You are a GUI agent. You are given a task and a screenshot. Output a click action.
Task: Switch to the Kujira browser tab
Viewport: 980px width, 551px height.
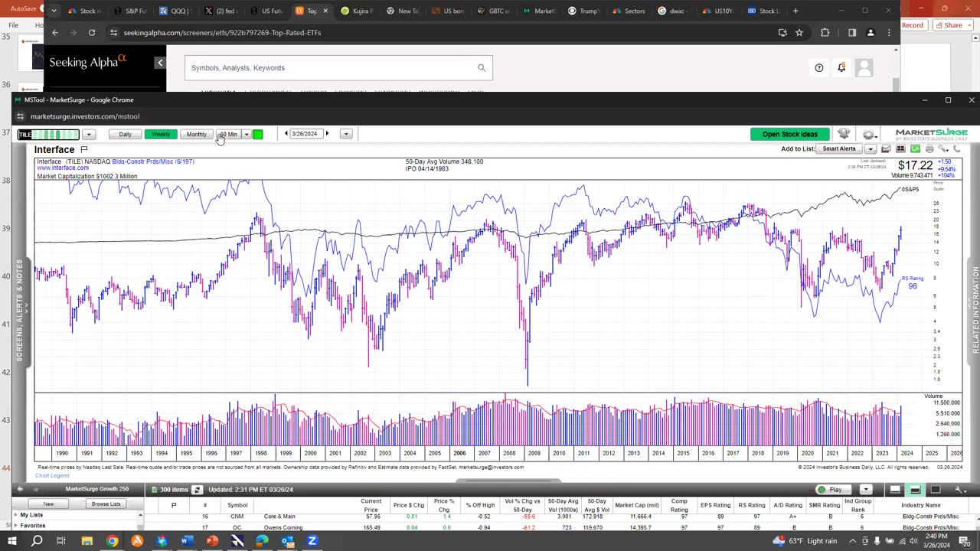coord(356,11)
